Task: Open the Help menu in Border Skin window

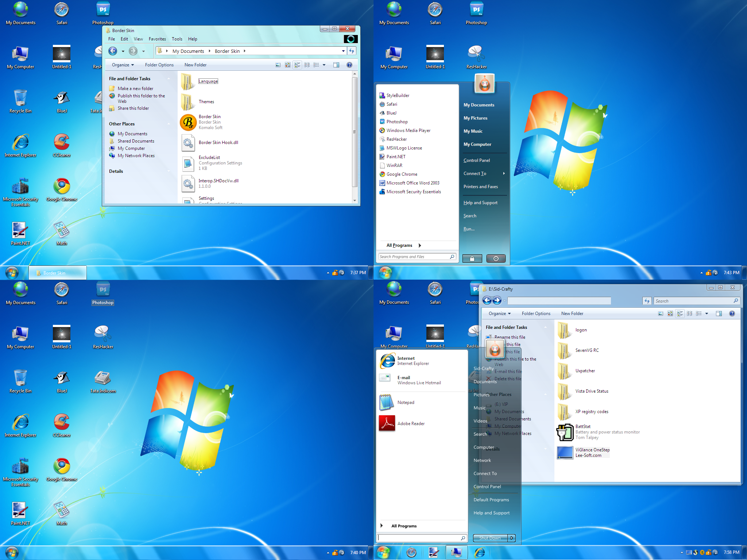Action: coord(193,39)
